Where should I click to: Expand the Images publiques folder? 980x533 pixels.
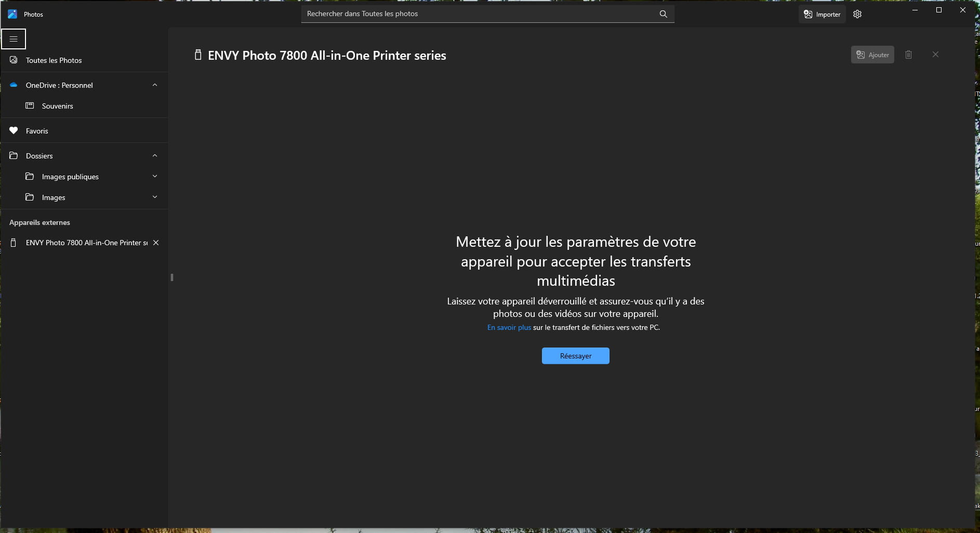tap(155, 177)
